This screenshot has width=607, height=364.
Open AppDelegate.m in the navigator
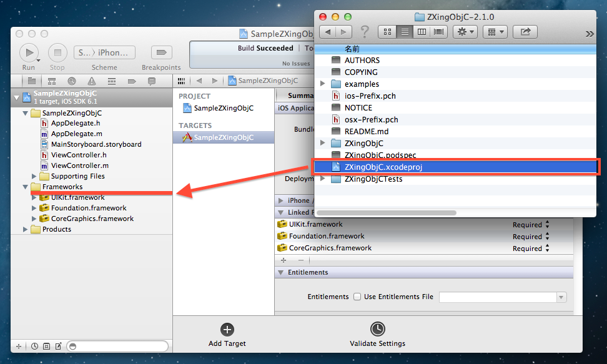pos(77,134)
